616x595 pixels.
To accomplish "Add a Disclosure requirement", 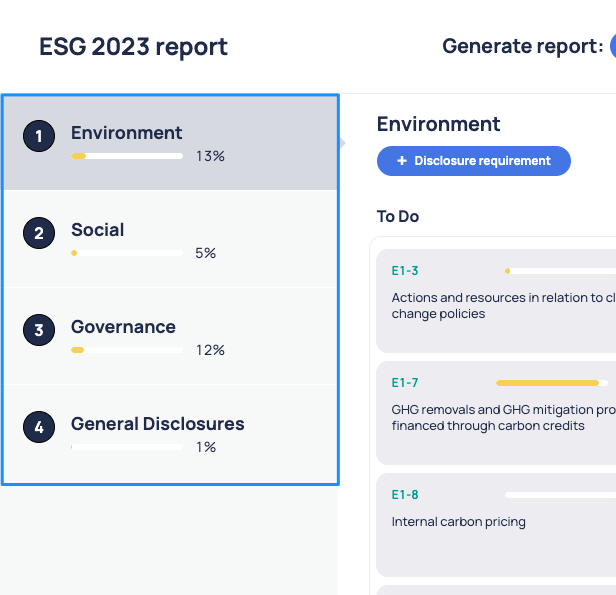I will [473, 161].
